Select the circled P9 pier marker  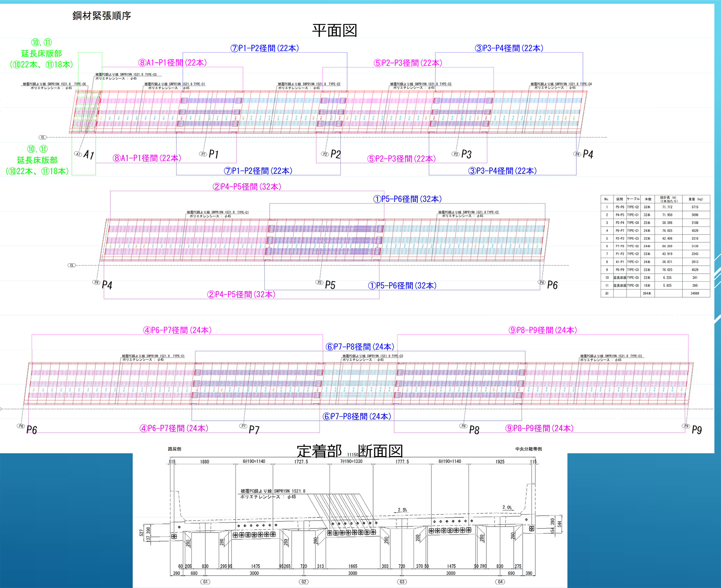coord(686,426)
